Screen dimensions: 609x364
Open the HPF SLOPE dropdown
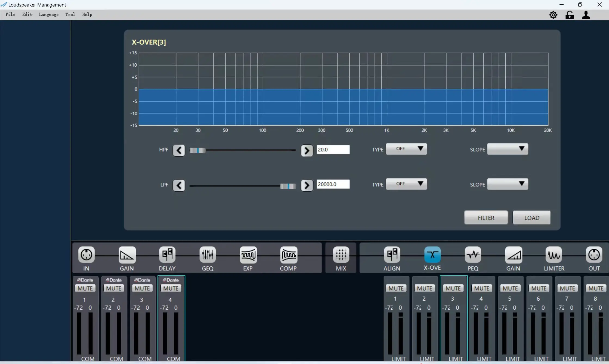point(508,149)
